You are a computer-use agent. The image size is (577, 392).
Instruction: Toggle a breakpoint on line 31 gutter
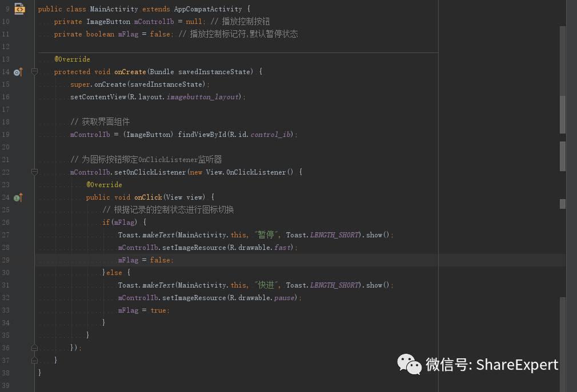pyautogui.click(x=25, y=285)
